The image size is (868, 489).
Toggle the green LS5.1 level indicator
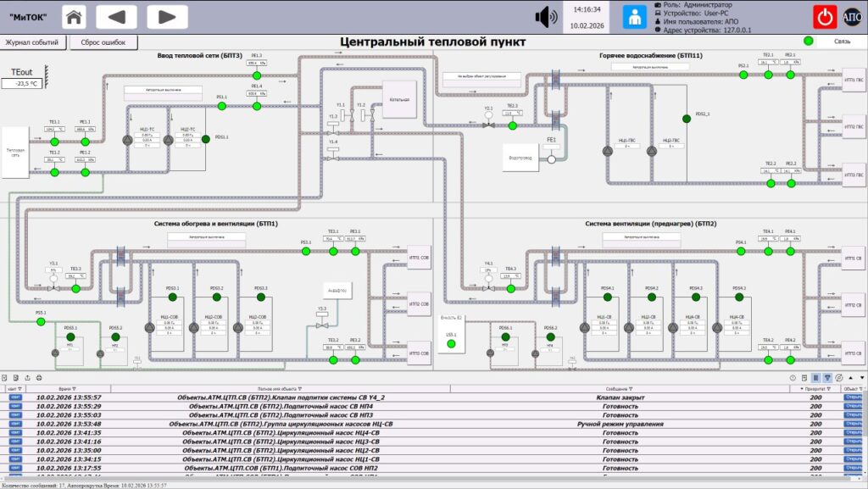pyautogui.click(x=451, y=344)
